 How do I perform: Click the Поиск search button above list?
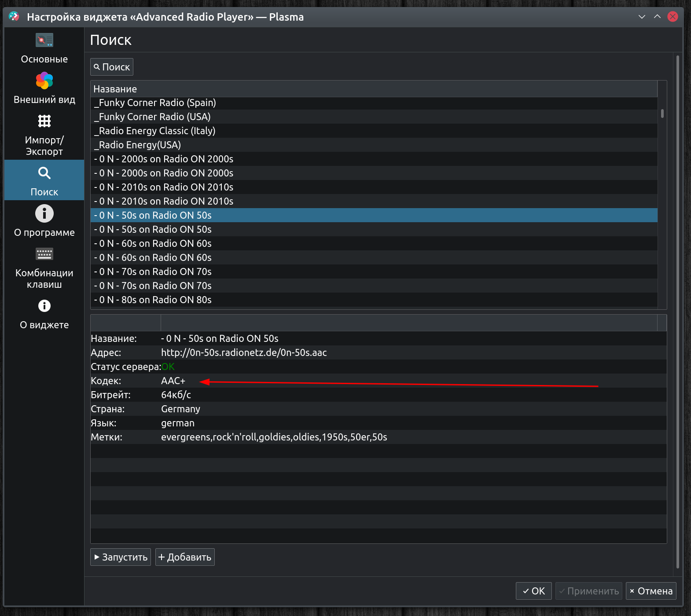coord(112,67)
